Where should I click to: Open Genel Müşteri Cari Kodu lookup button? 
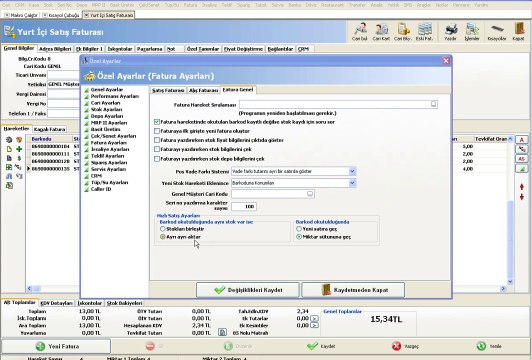(x=310, y=194)
